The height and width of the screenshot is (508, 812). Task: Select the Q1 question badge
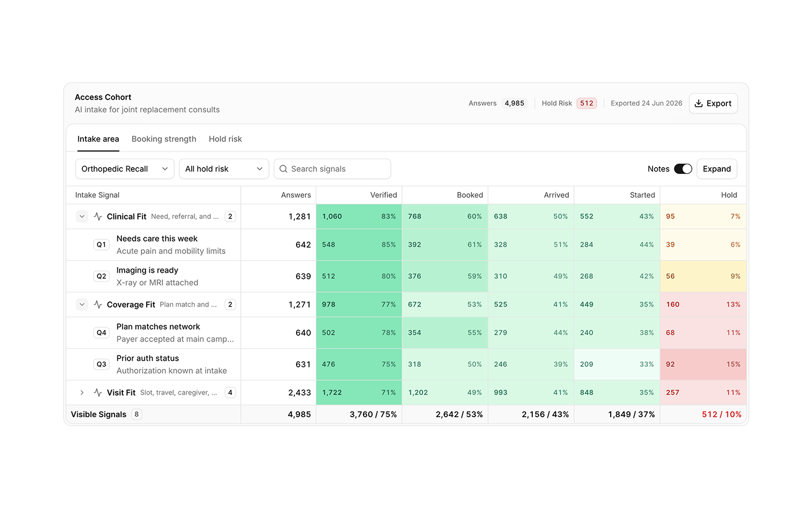point(101,244)
